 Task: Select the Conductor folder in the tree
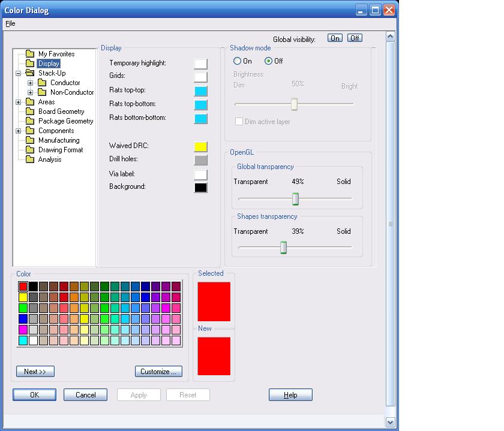tap(65, 83)
